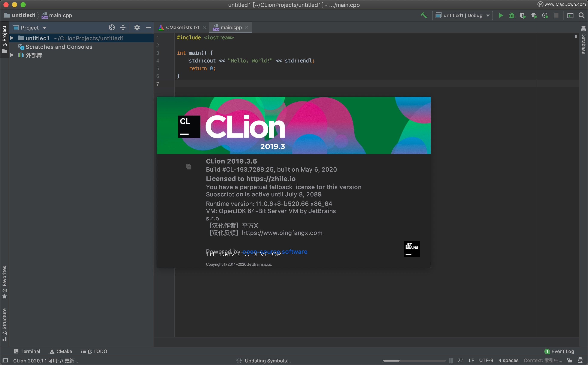The height and width of the screenshot is (365, 588).
Task: Open the terminal window toolbar icon
Action: [570, 15]
